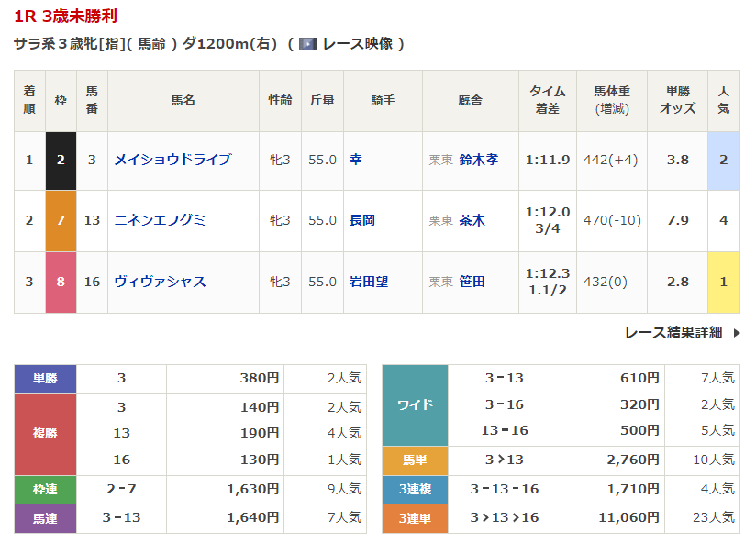Click the 単勝 payout label
This screenshot has height=543, width=756.
coord(45,378)
